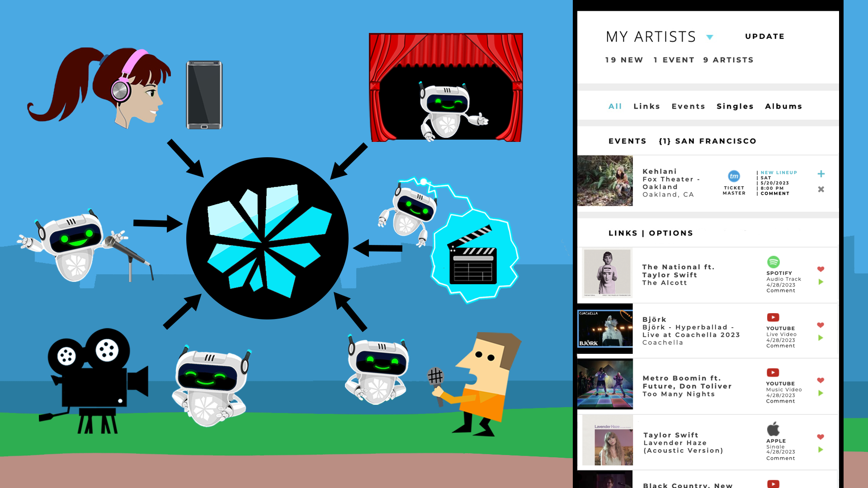This screenshot has width=868, height=488.
Task: Click the film clapperboard icon
Action: 473,255
